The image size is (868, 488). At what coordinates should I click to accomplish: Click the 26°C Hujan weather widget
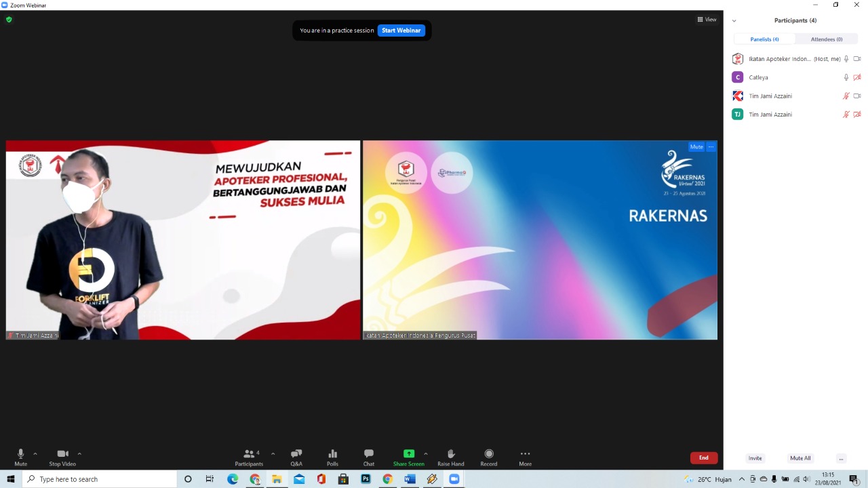click(708, 479)
